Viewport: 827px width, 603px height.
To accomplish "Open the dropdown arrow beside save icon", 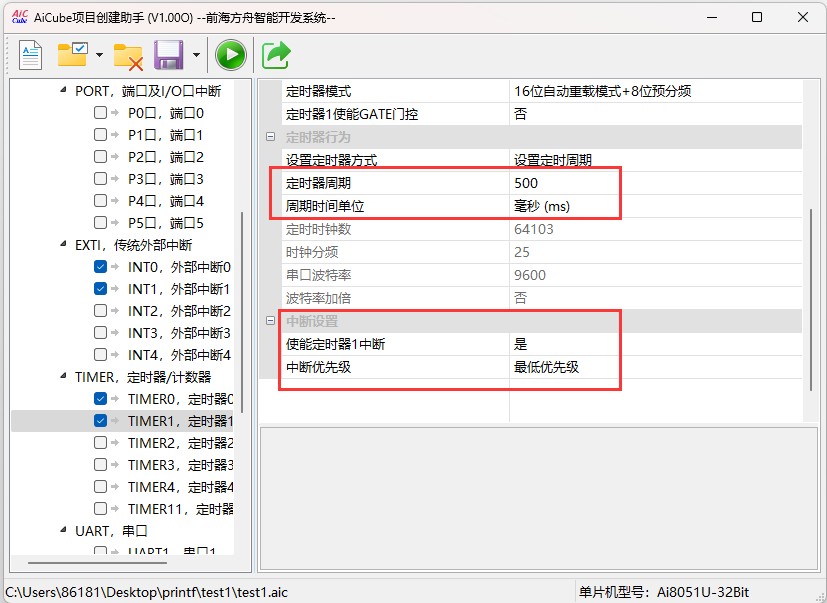I will pos(196,54).
